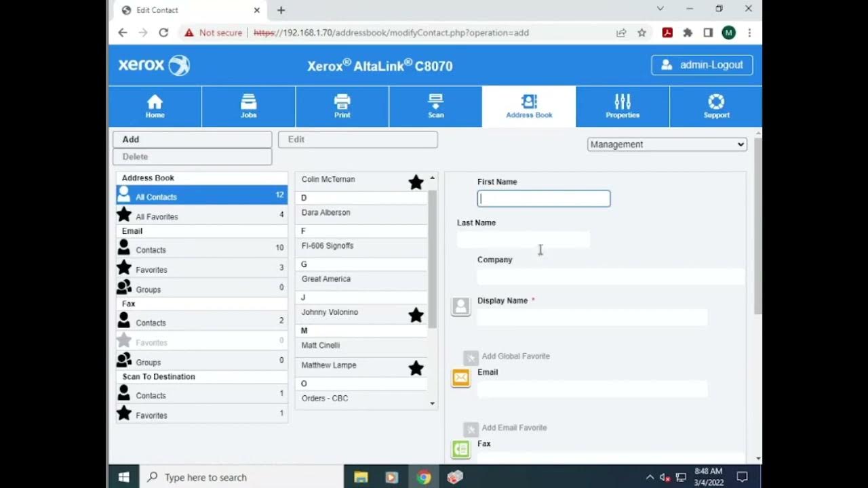The width and height of the screenshot is (868, 488).
Task: Click the favorite star next to Matthew Lampe
Action: [x=416, y=368]
